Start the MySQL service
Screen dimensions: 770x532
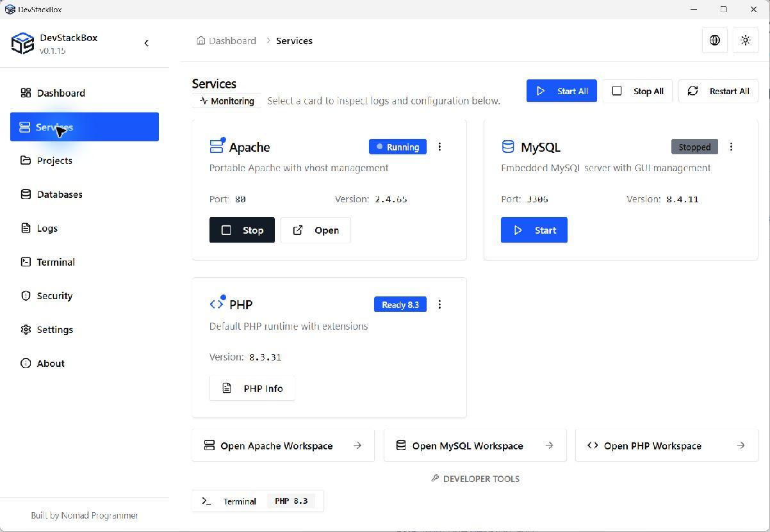tap(534, 230)
